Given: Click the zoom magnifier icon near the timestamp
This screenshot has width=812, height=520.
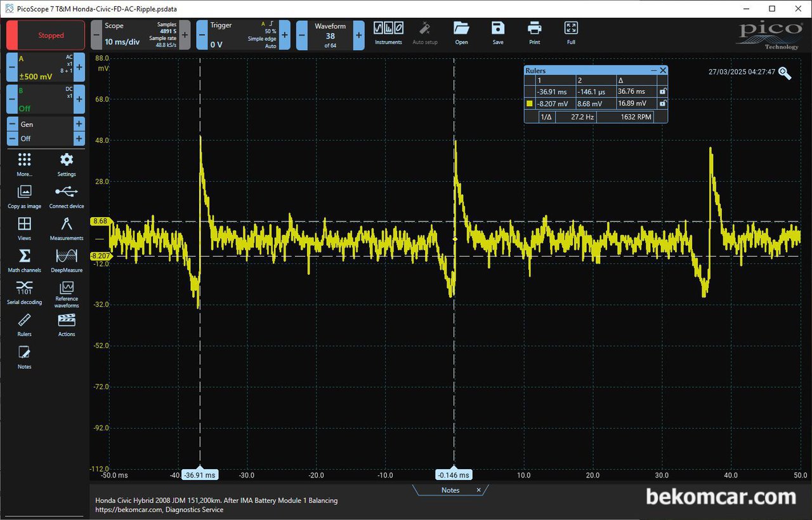Looking at the screenshot, I should point(785,73).
